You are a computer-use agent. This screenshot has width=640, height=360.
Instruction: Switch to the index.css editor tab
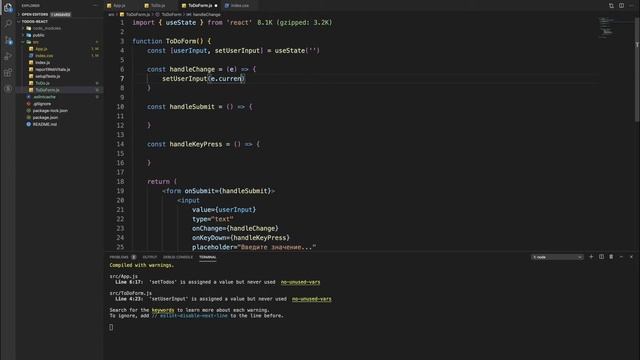click(x=237, y=6)
